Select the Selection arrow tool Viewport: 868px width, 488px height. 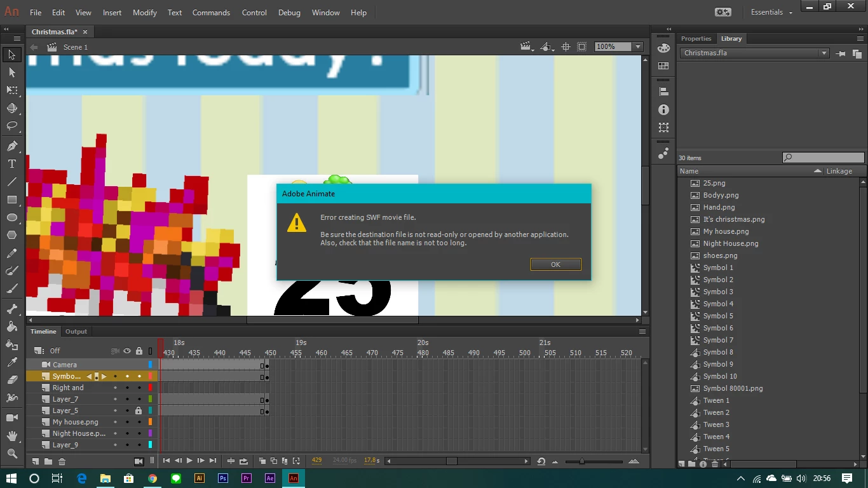click(11, 55)
